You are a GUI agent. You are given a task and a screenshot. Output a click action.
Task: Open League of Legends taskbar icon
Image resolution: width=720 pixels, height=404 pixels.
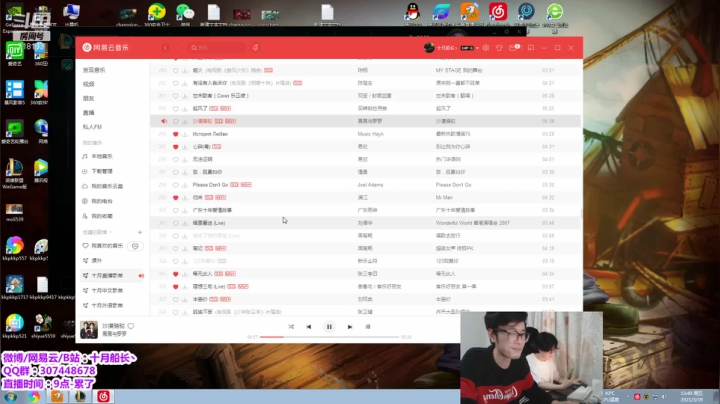[x=80, y=397]
